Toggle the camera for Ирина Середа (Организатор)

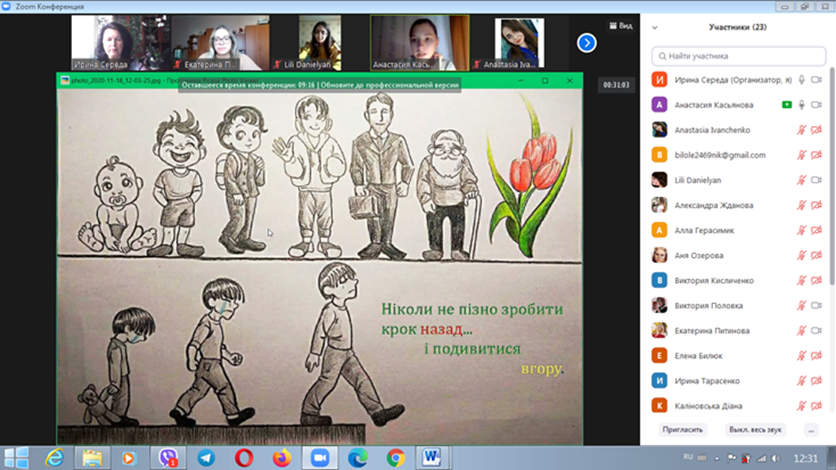coord(816,80)
